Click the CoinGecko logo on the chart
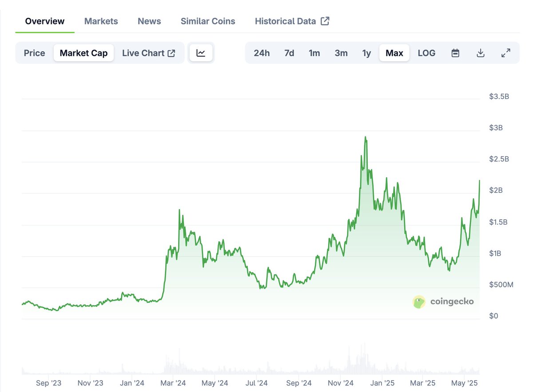The height and width of the screenshot is (392, 533). 443,302
